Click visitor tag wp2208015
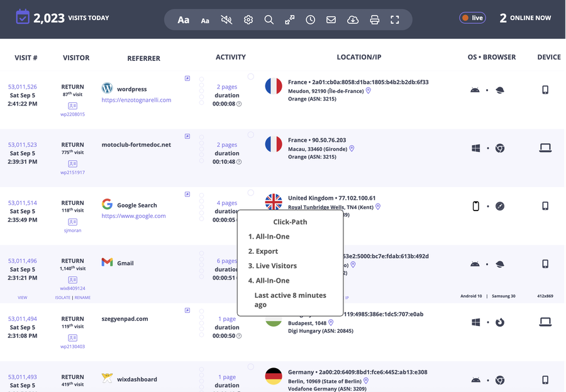 72,114
